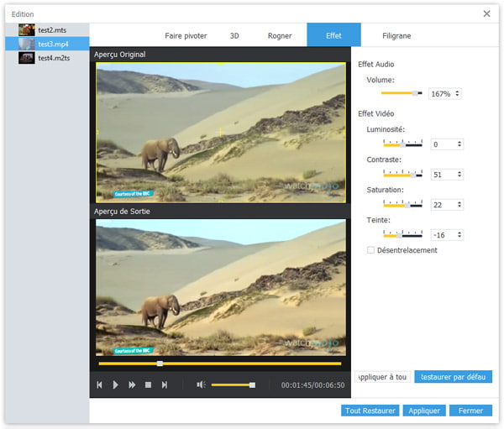Click the Tout Restaurer button
The height and width of the screenshot is (429, 504).
pos(370,411)
